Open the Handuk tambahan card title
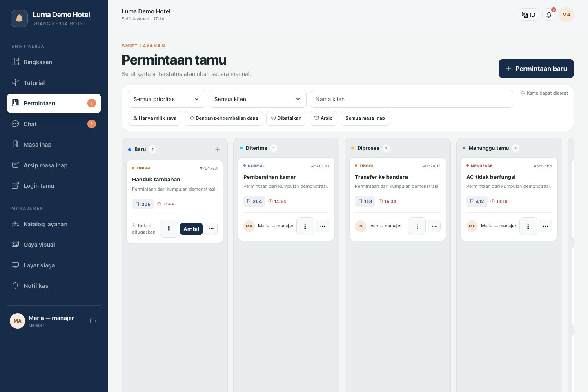Screen dimensions: 588x392 (156, 179)
